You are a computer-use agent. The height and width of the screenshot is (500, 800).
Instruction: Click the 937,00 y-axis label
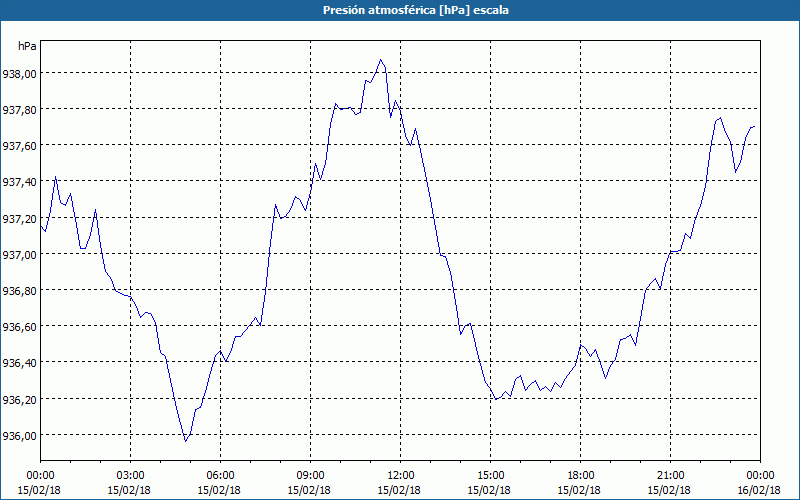tap(20, 255)
